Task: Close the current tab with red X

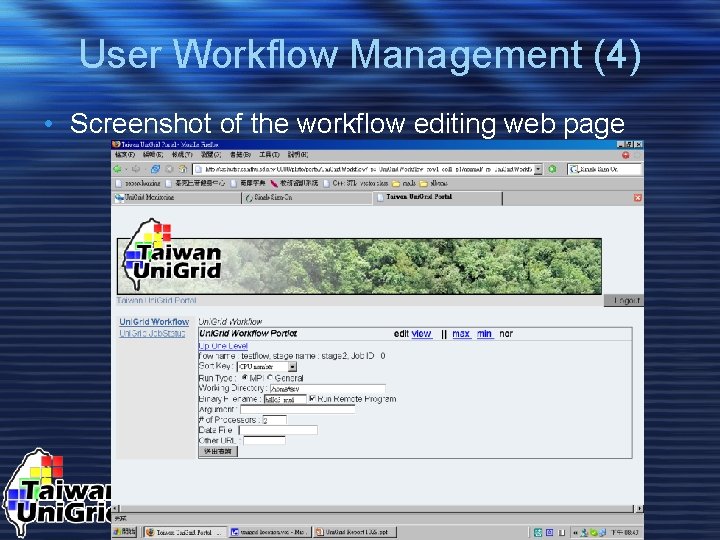Action: click(x=637, y=197)
